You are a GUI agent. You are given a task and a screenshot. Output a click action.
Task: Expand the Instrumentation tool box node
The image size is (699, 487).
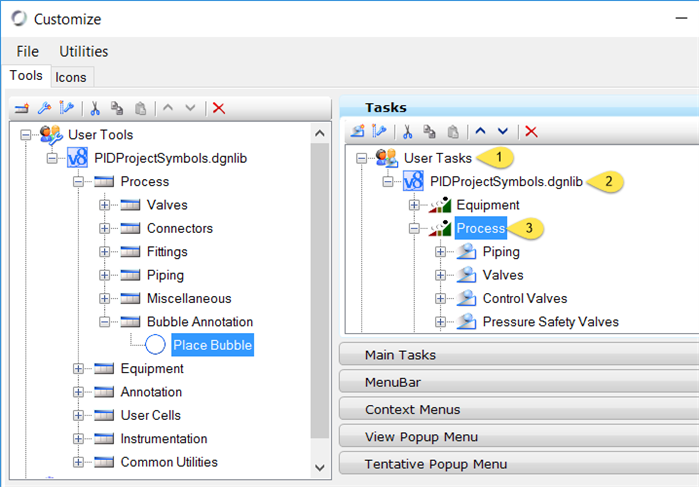[78, 438]
